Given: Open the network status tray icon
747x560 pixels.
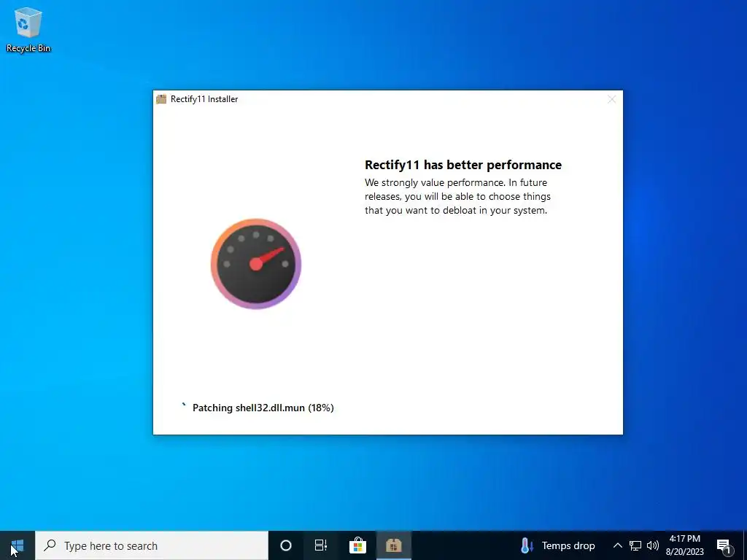Looking at the screenshot, I should coord(635,545).
